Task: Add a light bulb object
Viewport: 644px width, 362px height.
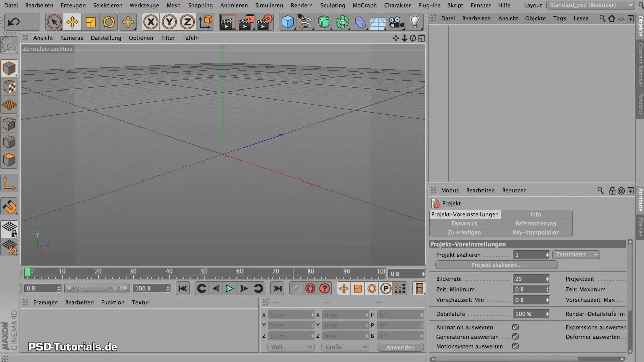Action: tap(415, 22)
